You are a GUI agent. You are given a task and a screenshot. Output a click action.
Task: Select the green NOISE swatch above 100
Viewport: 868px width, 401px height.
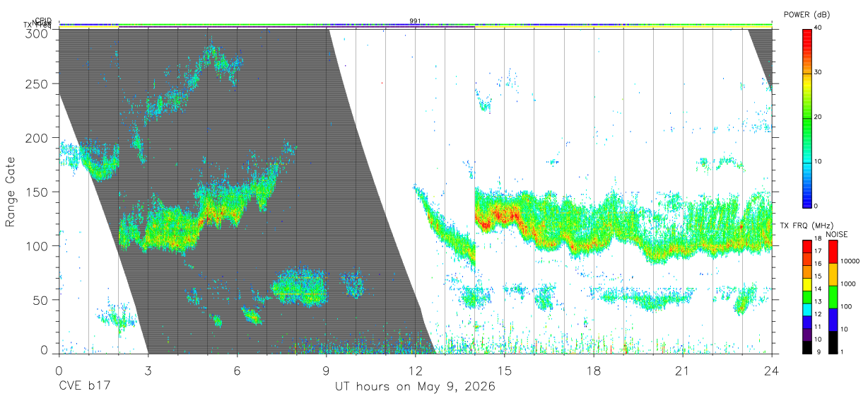point(832,296)
